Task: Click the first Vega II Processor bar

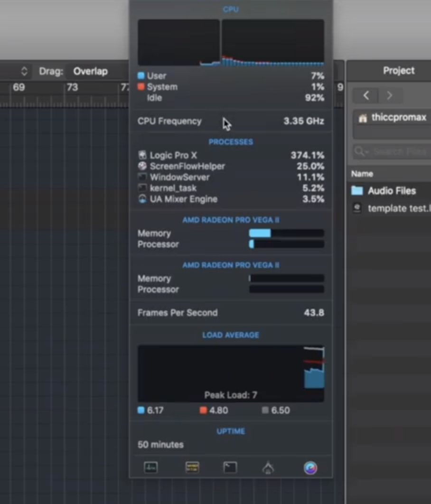Action: 286,244
